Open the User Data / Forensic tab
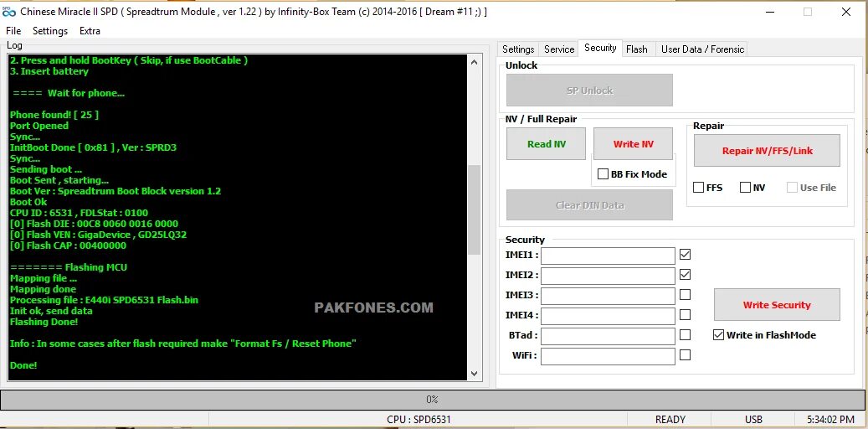868x429 pixels. (x=702, y=49)
